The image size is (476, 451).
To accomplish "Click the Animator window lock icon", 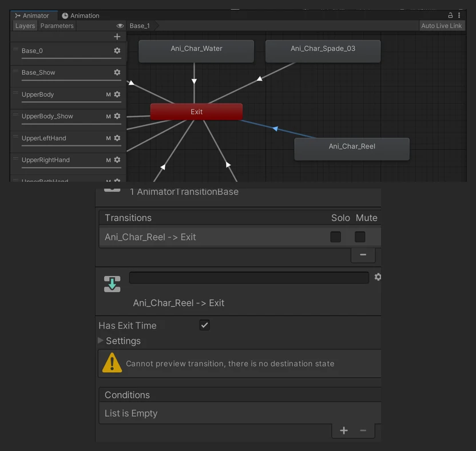I will pyautogui.click(x=450, y=15).
